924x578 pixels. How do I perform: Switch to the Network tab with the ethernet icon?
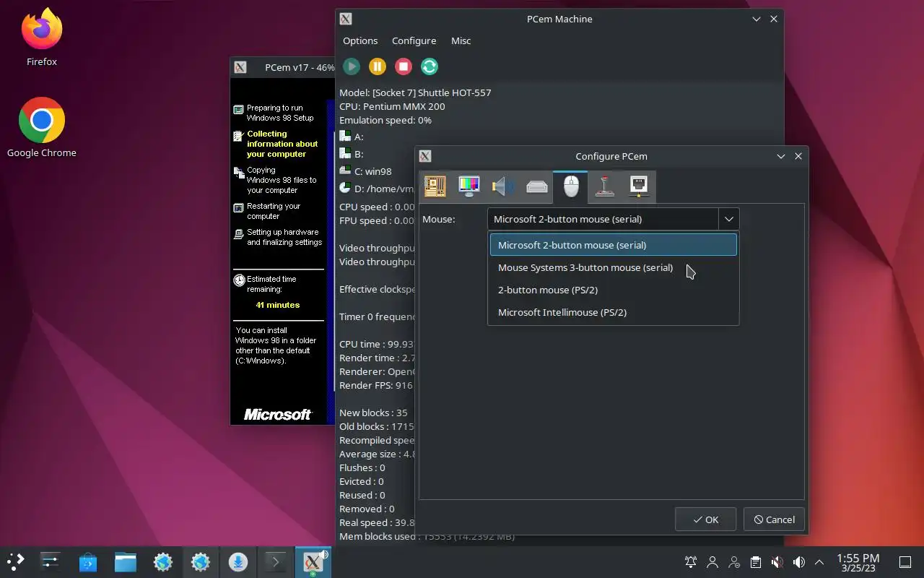pyautogui.click(x=639, y=186)
